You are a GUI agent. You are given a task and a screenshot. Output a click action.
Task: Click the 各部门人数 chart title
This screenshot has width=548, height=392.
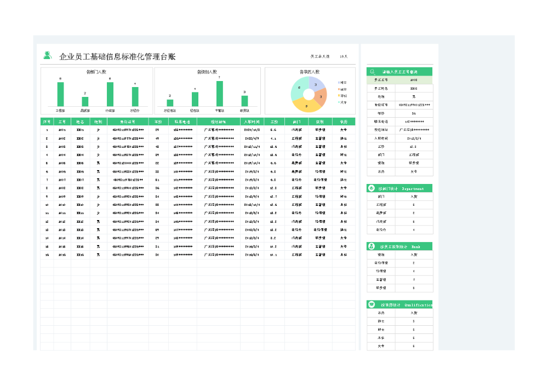[x=96, y=72]
